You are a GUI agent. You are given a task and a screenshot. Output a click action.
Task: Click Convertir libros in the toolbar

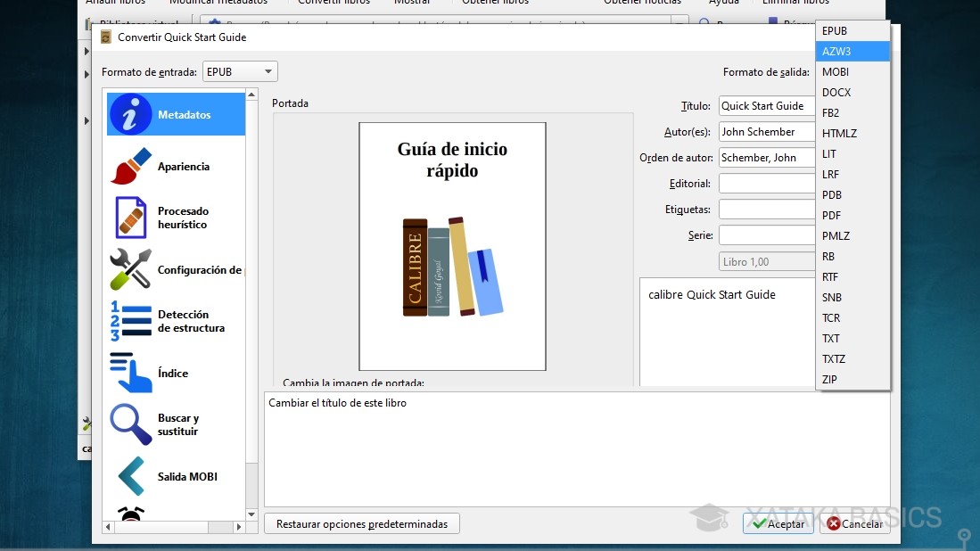[334, 3]
